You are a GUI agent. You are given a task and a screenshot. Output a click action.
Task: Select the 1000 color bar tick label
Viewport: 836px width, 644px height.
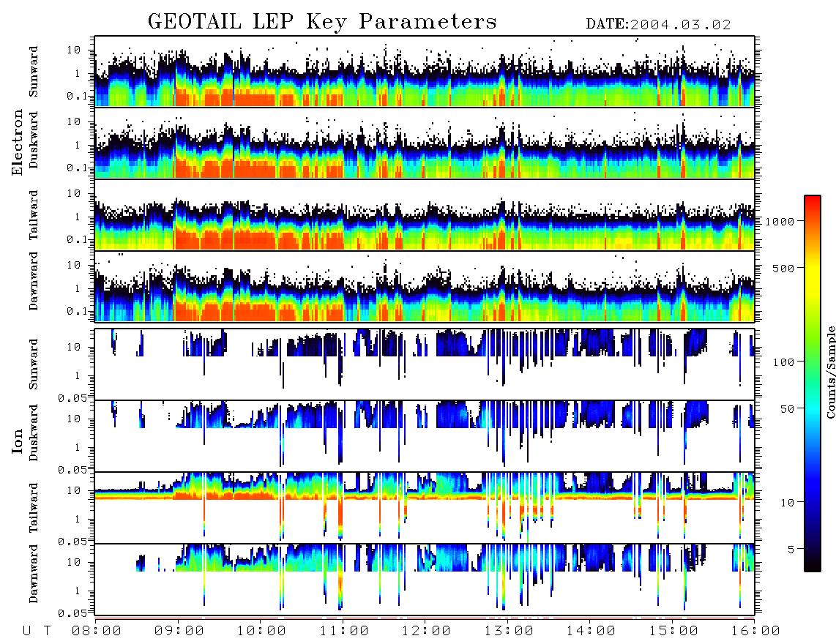click(x=780, y=222)
